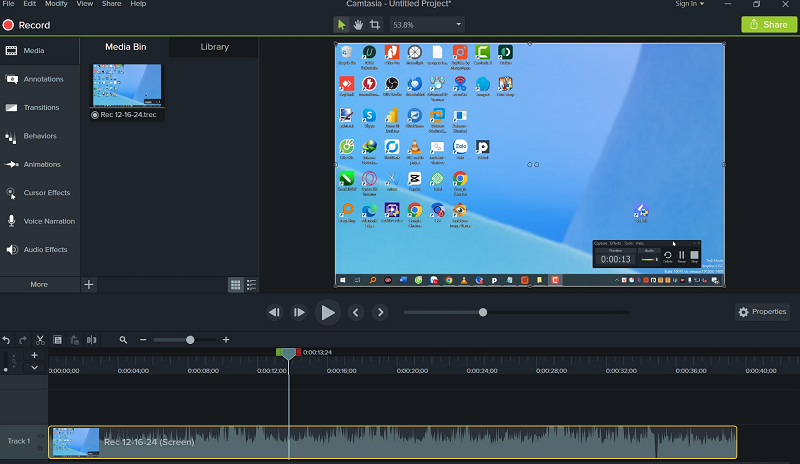The height and width of the screenshot is (464, 800).
Task: Paste the clip using the timeline toolbar
Action: pos(74,340)
